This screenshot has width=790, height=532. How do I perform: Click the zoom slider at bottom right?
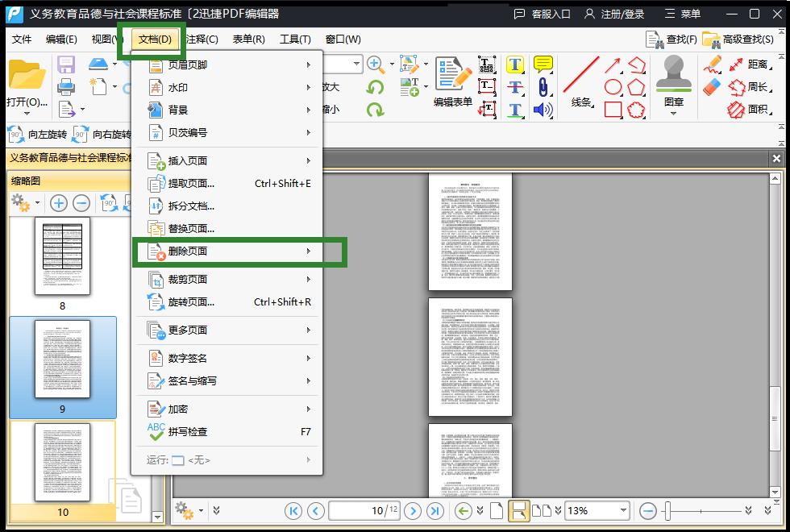tap(700, 510)
